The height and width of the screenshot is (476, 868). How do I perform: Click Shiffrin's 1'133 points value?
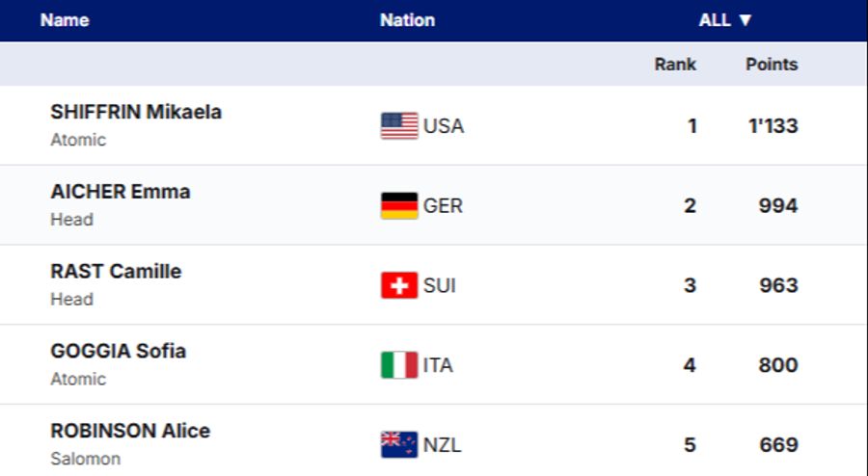pyautogui.click(x=773, y=126)
